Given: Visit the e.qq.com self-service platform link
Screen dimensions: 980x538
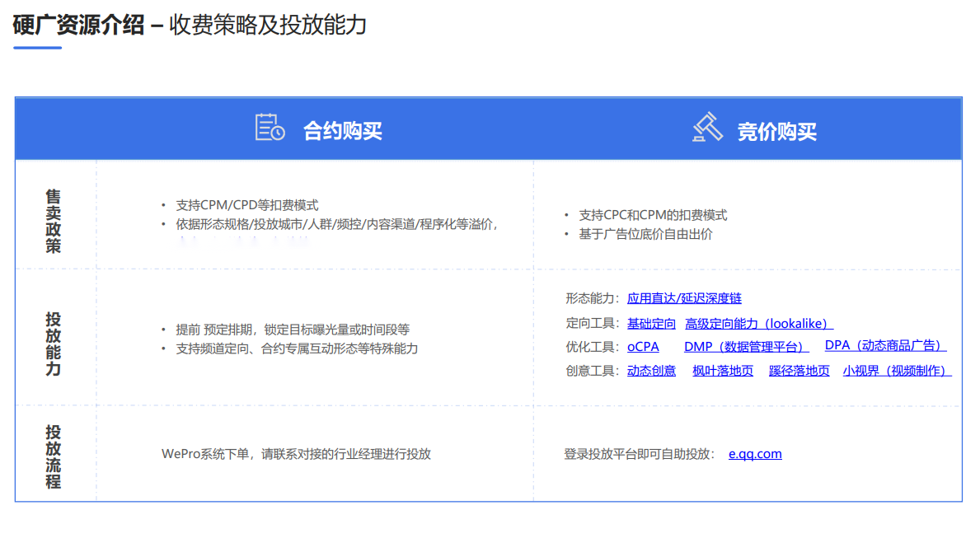Looking at the screenshot, I should click(755, 453).
